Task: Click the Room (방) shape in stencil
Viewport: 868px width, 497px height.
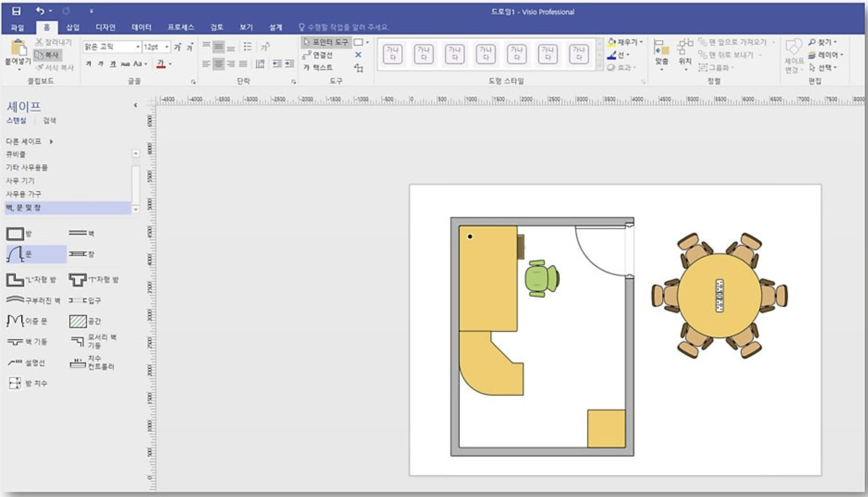Action: click(19, 234)
